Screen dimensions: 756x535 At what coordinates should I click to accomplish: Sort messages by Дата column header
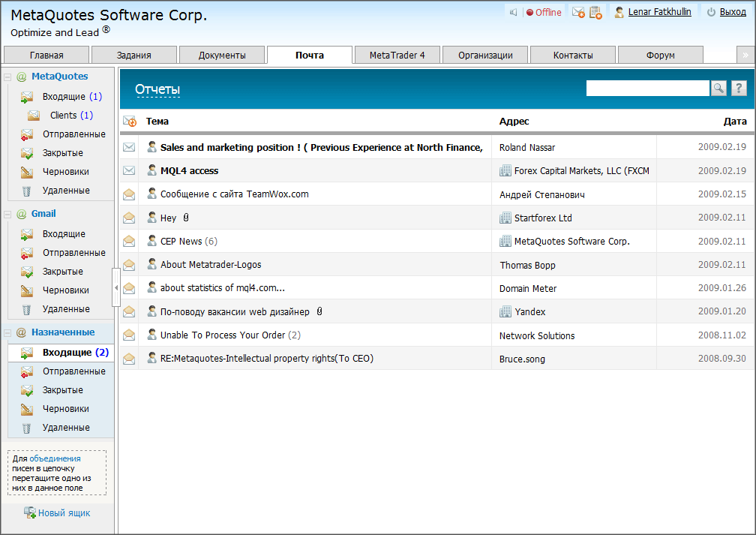pyautogui.click(x=735, y=122)
